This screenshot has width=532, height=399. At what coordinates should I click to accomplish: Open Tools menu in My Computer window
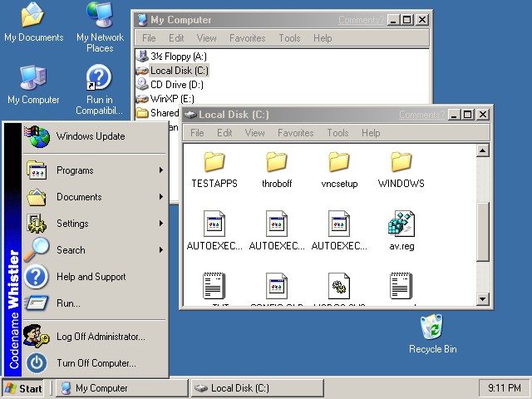click(289, 38)
